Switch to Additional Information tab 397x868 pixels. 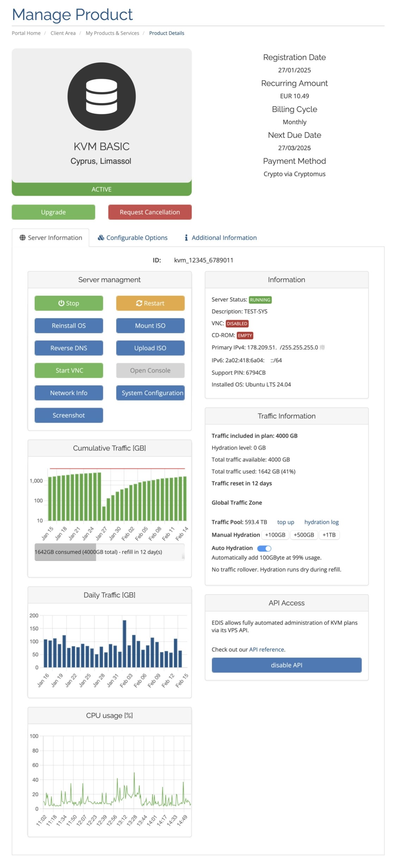click(x=221, y=238)
